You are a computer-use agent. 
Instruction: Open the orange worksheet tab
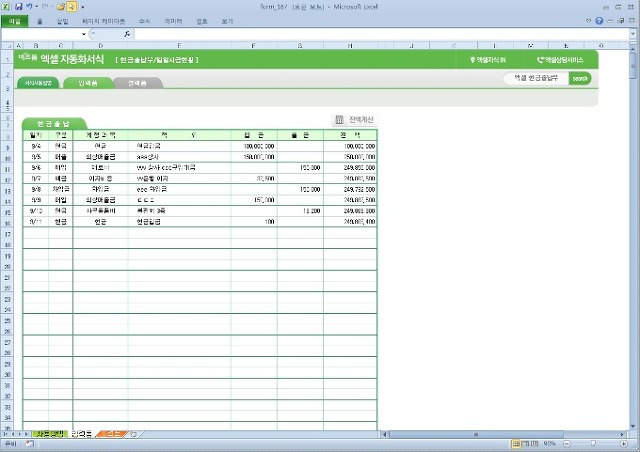tap(112, 434)
